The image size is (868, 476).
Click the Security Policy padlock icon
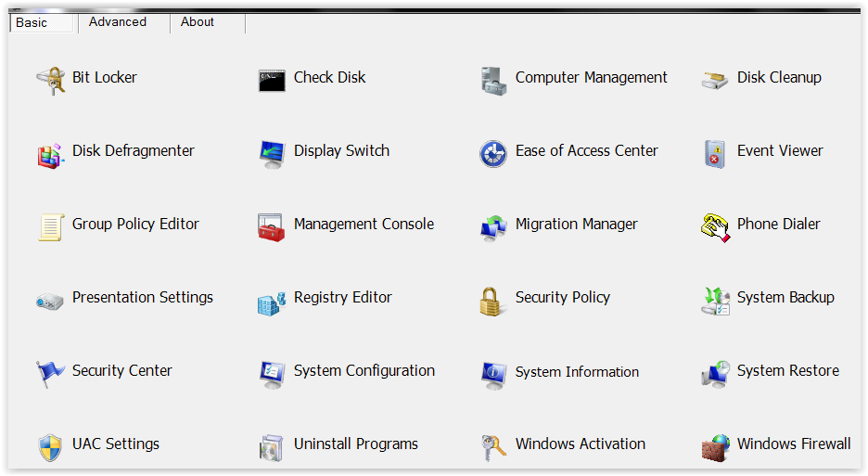[x=493, y=300]
